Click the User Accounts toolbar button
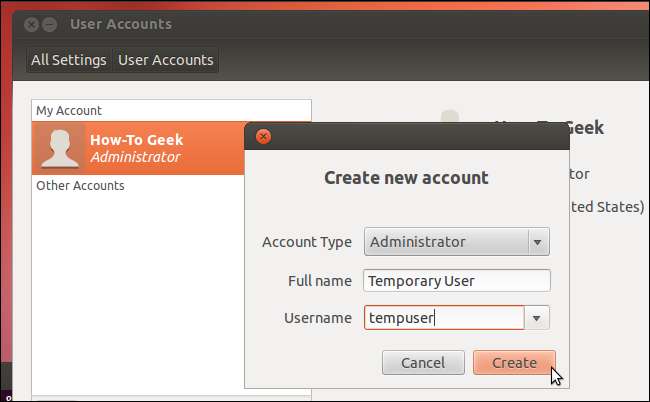 (166, 60)
